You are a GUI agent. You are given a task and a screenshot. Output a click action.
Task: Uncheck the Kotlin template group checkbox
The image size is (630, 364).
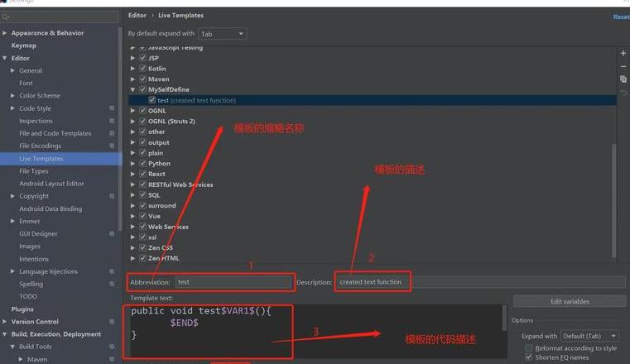142,68
